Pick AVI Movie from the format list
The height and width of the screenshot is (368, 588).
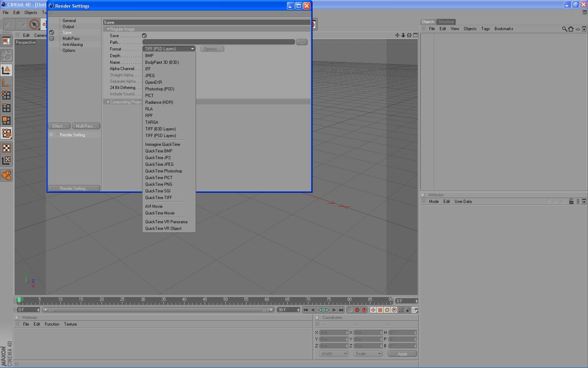154,206
